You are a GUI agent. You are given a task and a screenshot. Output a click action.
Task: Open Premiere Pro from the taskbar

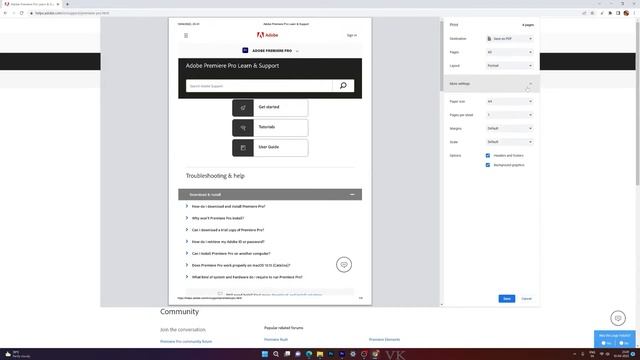[x=342, y=354]
